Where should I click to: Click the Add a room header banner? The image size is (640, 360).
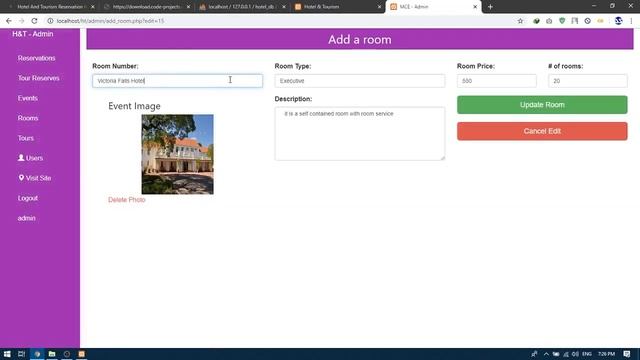[360, 40]
